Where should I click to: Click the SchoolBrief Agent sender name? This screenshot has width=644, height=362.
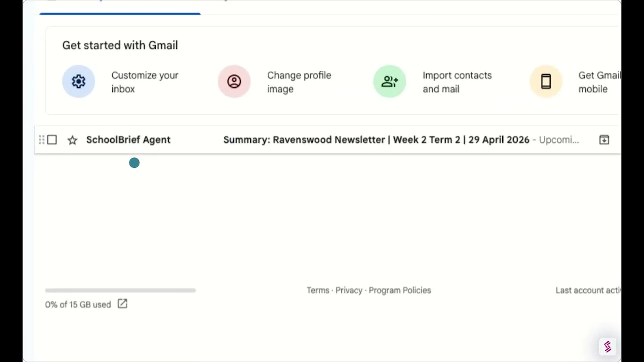(x=128, y=140)
